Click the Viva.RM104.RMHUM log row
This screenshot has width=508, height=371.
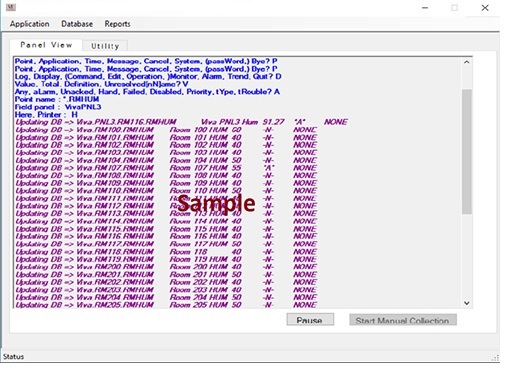pyautogui.click(x=166, y=160)
